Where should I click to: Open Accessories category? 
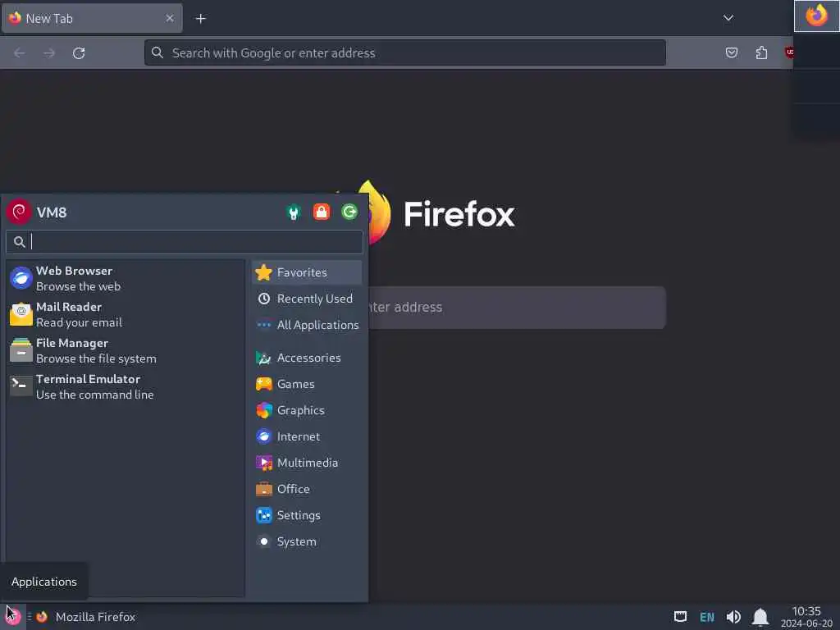(307, 358)
